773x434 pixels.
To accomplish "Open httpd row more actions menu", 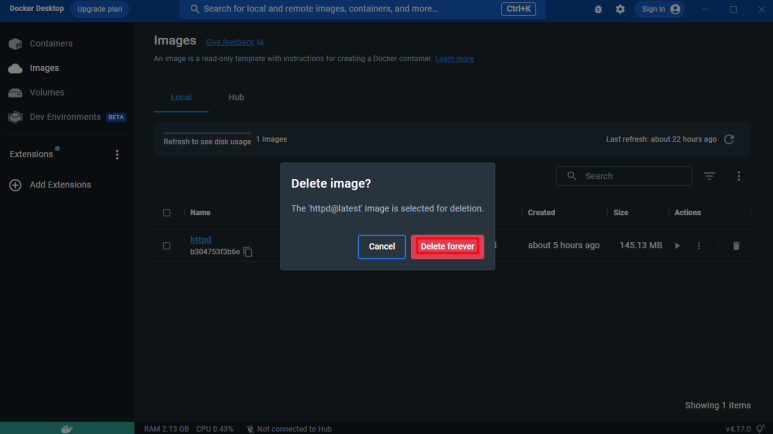I will click(699, 246).
